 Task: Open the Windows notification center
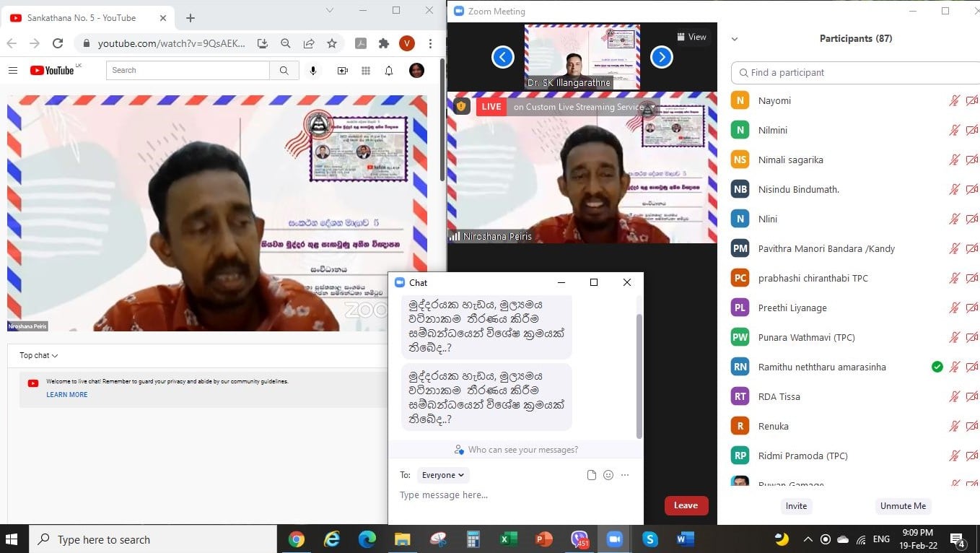pyautogui.click(x=958, y=540)
